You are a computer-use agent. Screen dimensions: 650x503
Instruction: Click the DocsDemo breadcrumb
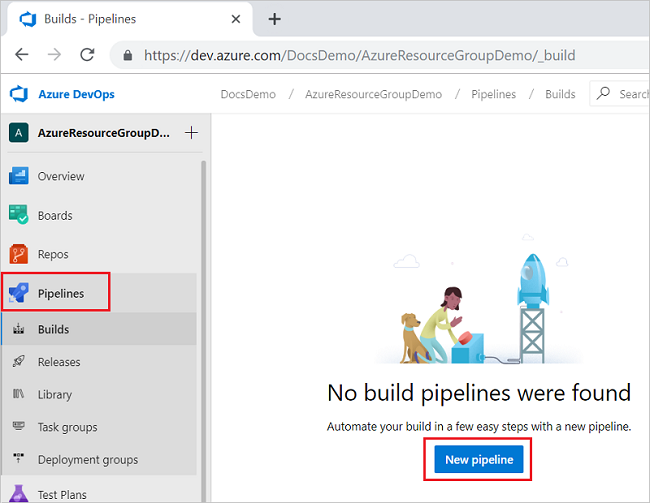pyautogui.click(x=248, y=95)
